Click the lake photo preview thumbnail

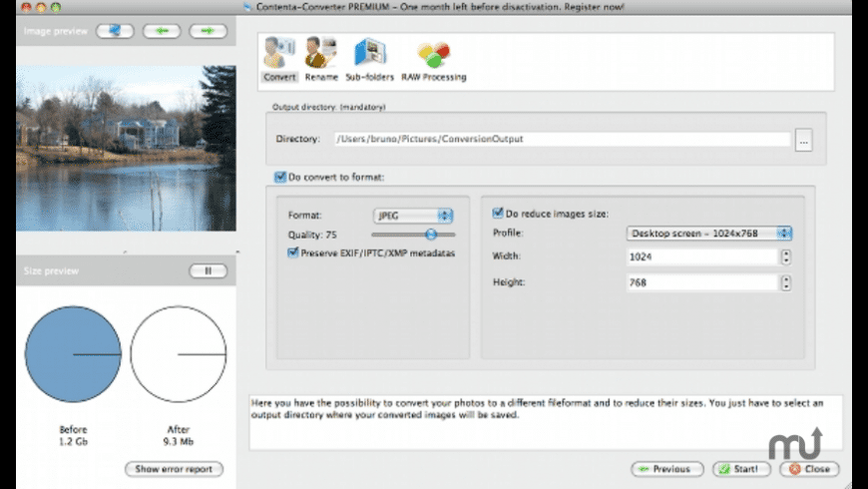127,149
